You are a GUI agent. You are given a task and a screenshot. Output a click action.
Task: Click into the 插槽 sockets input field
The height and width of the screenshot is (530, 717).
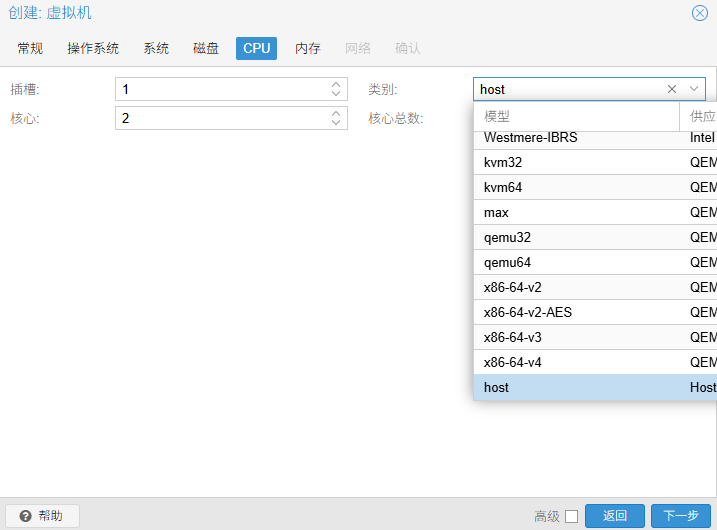[x=220, y=89]
